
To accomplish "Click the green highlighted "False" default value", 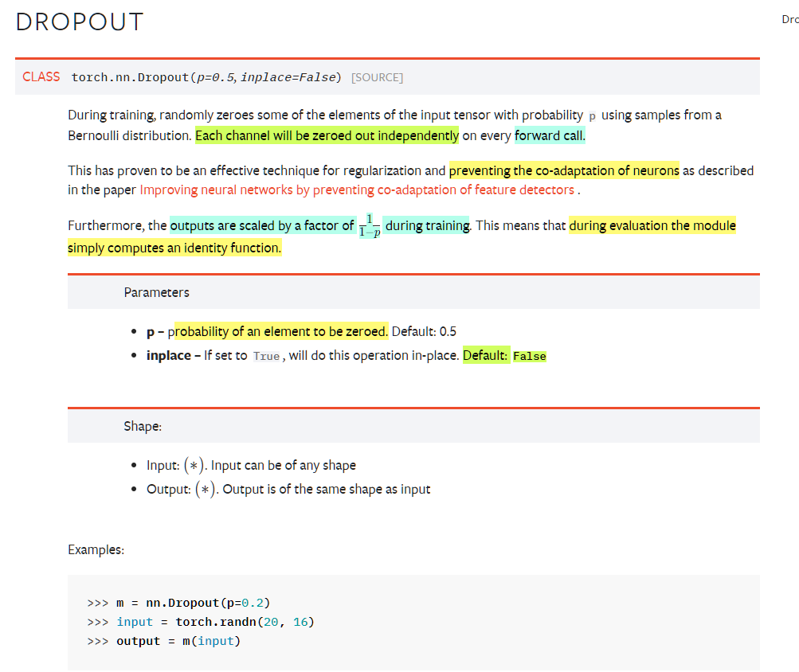I will (530, 356).
